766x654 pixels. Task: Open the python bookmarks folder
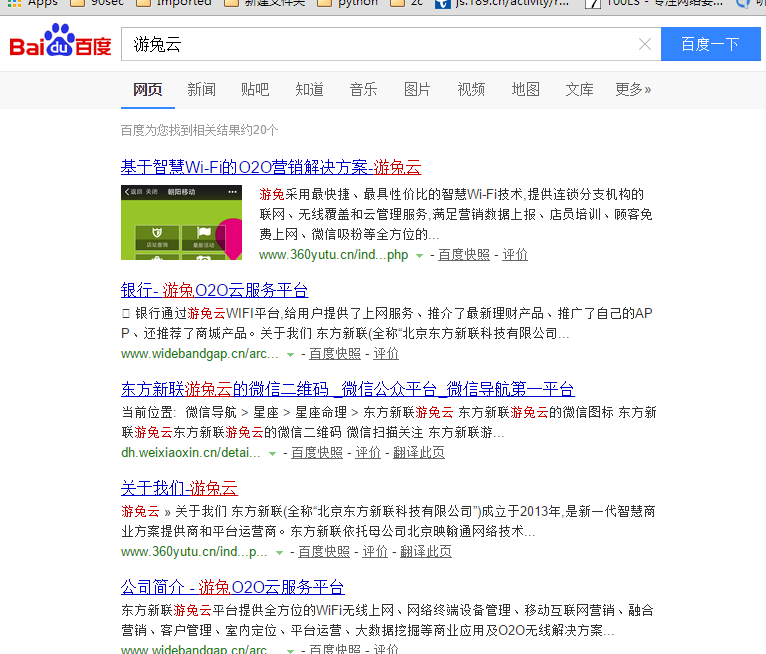(x=348, y=3)
